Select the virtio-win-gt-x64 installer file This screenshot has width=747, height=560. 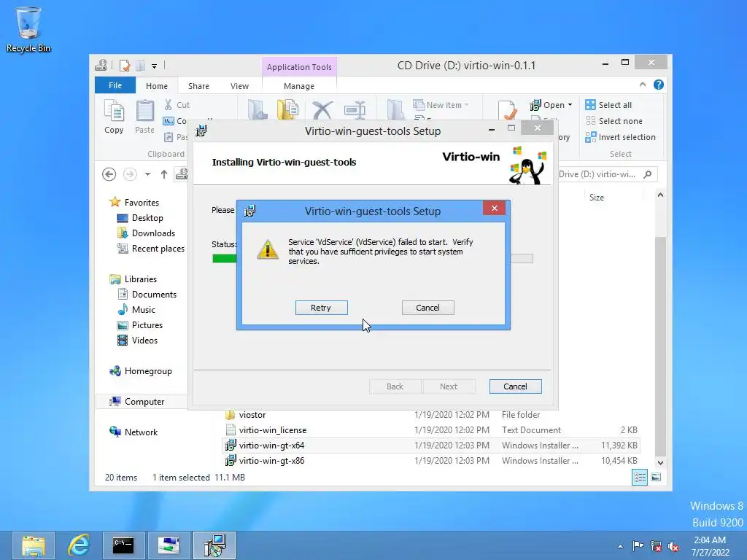click(431, 446)
